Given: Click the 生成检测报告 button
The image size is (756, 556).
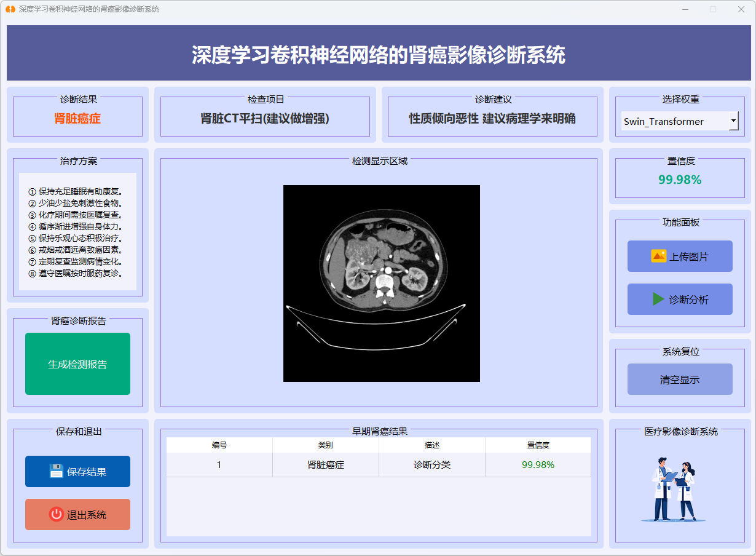Looking at the screenshot, I should pyautogui.click(x=77, y=364).
